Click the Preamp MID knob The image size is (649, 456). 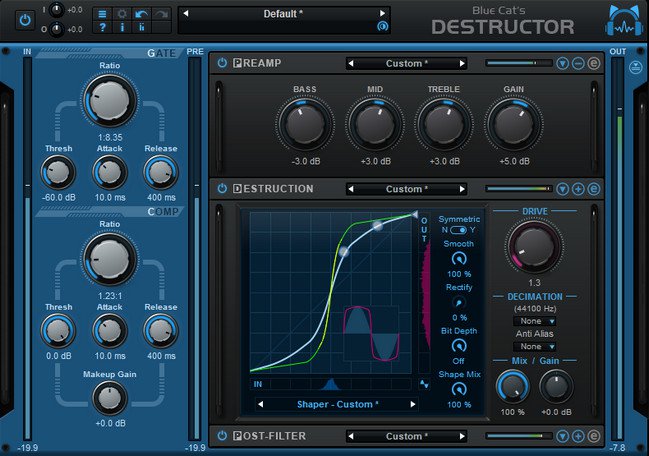click(375, 124)
